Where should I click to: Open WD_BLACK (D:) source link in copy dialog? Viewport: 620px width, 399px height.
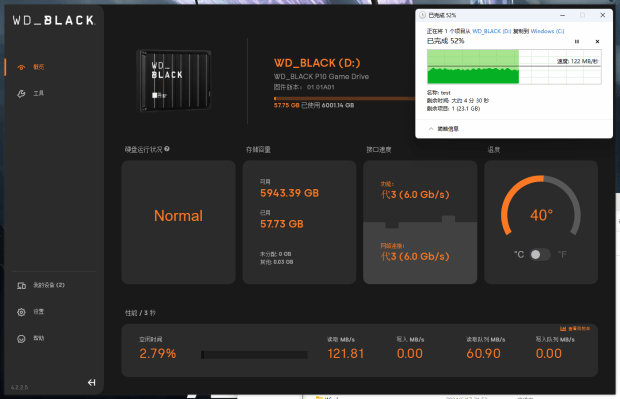click(x=492, y=31)
